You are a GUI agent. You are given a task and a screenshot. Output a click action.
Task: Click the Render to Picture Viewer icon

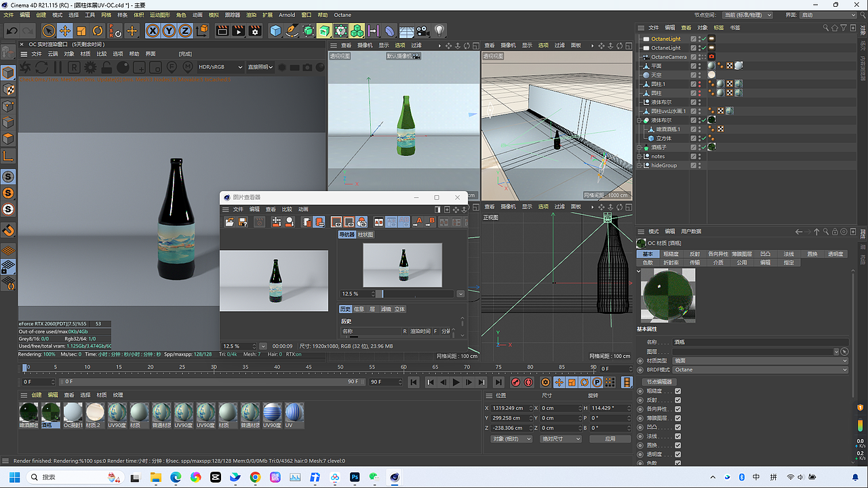[238, 30]
